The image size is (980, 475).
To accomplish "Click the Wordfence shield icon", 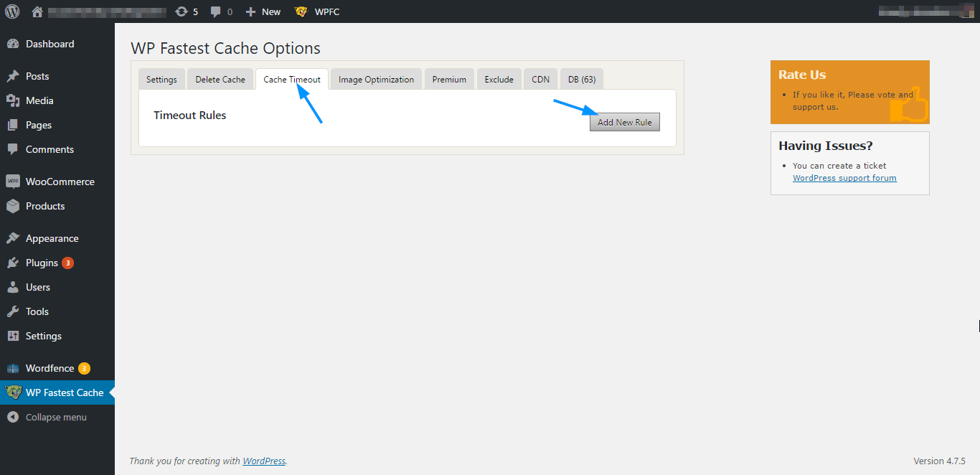I will tap(13, 368).
